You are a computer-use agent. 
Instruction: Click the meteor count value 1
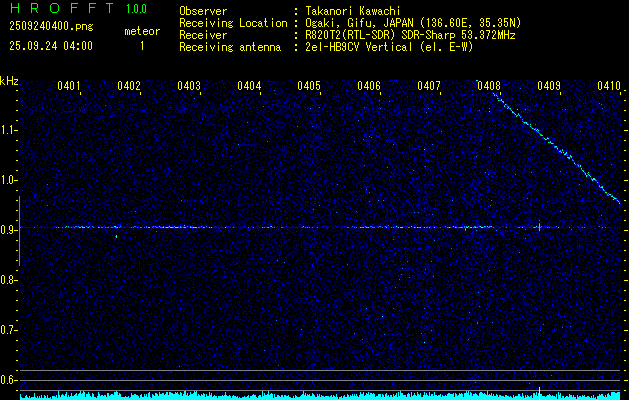(142, 46)
